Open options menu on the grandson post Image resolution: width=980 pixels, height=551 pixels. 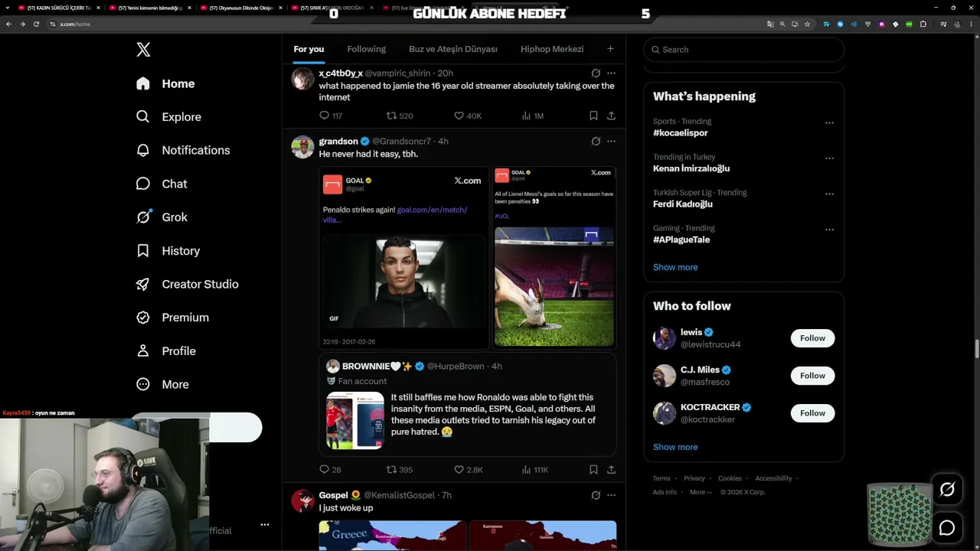tap(611, 141)
